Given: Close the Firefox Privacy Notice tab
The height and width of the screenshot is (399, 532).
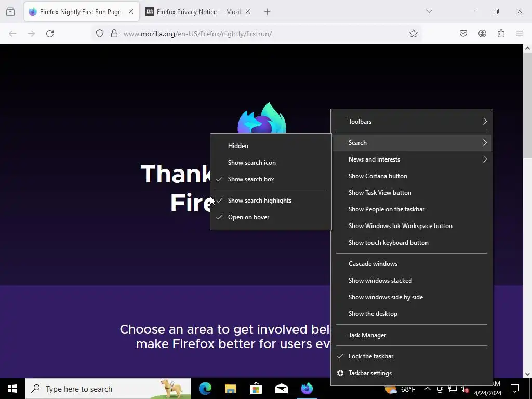Looking at the screenshot, I should tap(248, 11).
